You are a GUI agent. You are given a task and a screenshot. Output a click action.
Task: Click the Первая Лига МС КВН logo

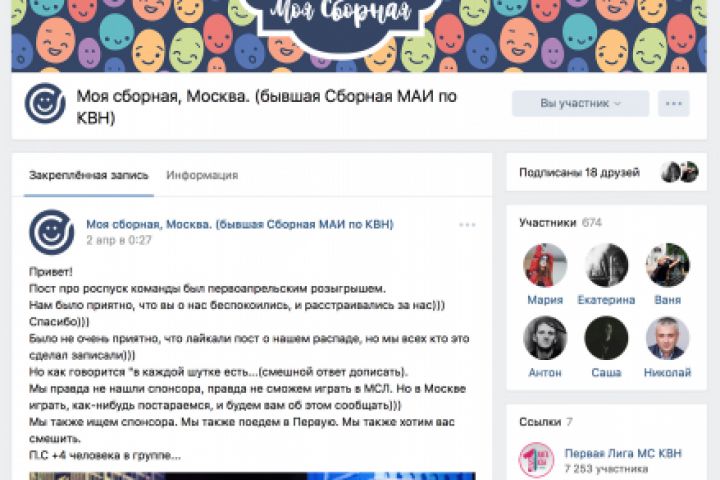pyautogui.click(x=536, y=460)
